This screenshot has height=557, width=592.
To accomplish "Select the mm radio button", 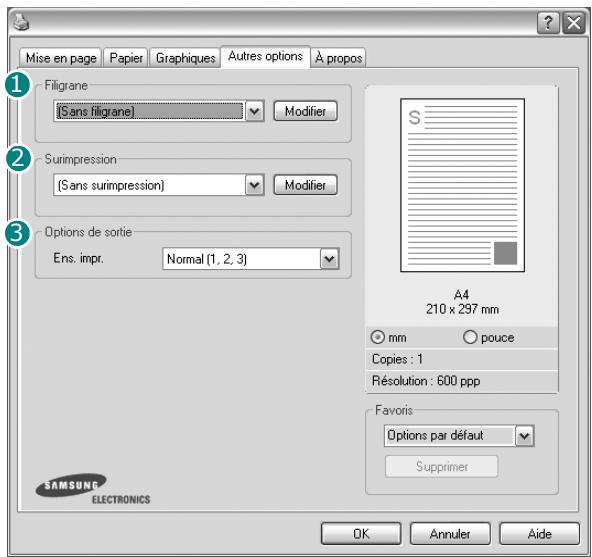I will pyautogui.click(x=378, y=337).
